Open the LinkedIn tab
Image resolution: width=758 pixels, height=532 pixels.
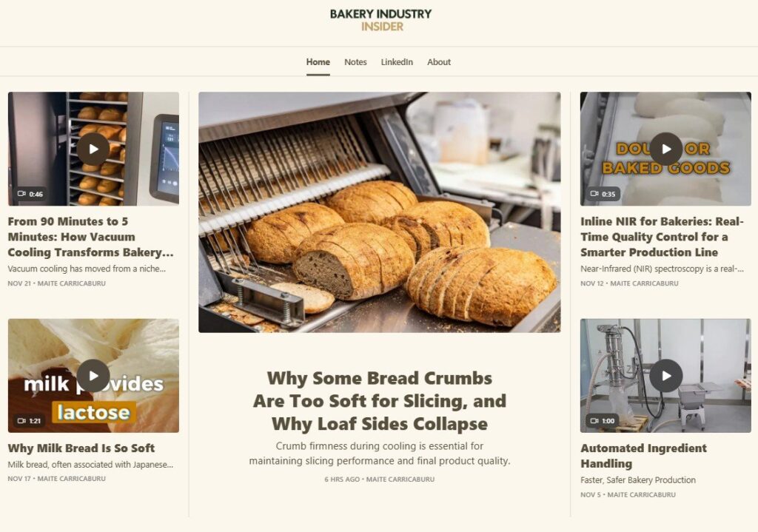point(397,62)
